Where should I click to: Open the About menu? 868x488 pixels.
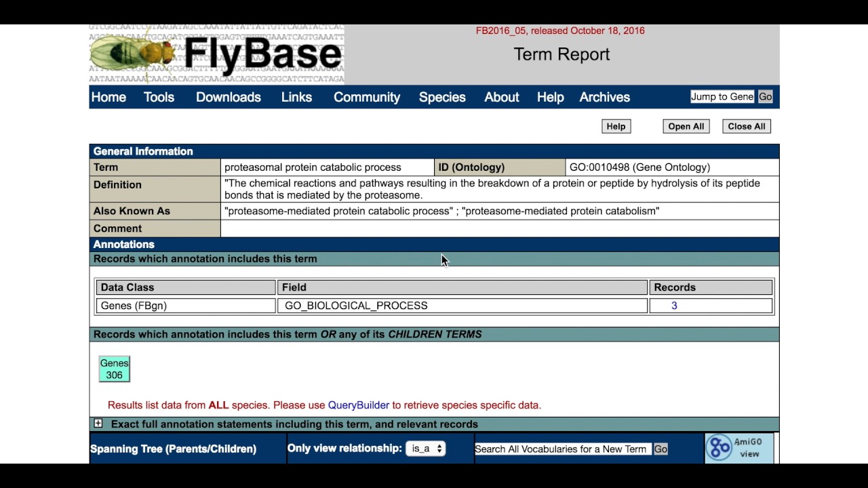click(x=502, y=97)
